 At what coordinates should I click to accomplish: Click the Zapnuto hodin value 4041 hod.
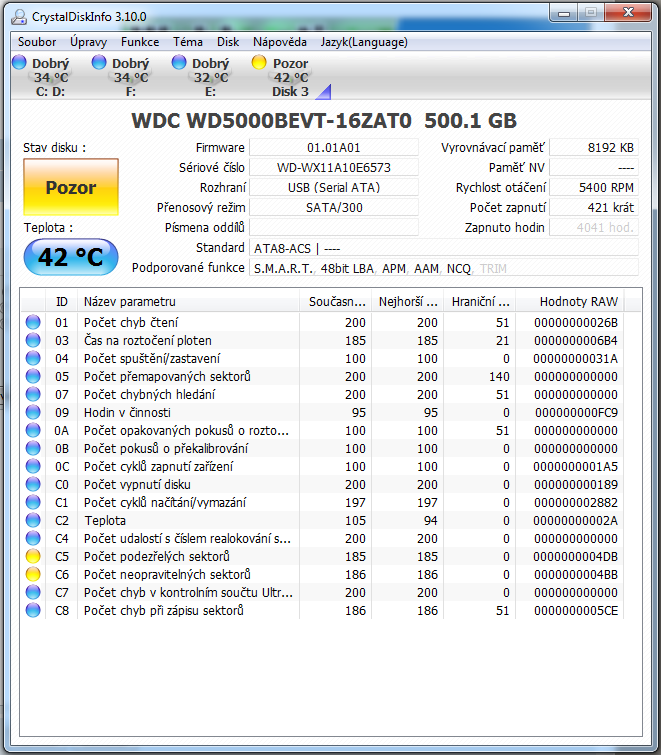pos(594,227)
